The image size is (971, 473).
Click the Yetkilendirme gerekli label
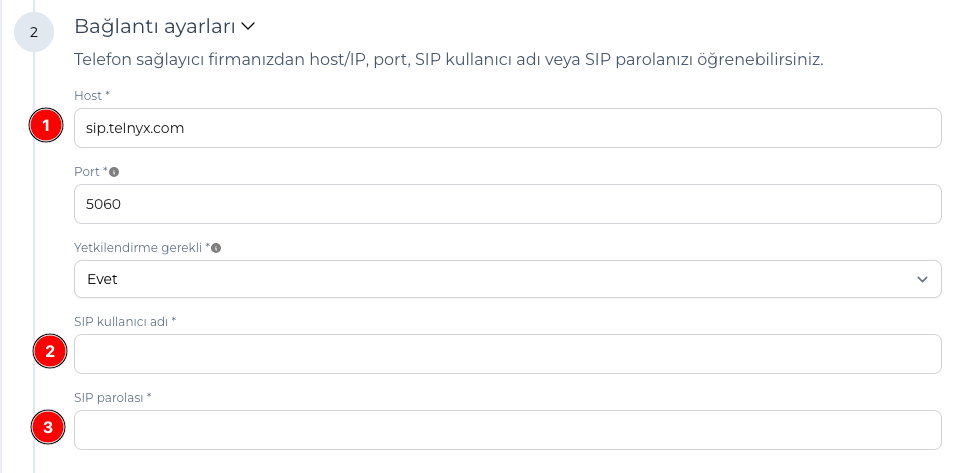pyautogui.click(x=142, y=248)
